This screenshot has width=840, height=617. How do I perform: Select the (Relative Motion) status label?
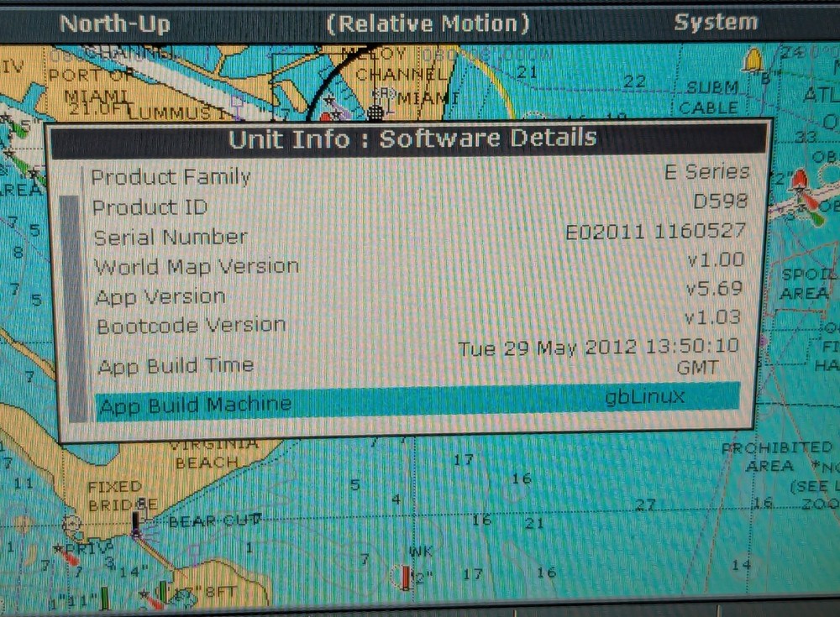428,24
